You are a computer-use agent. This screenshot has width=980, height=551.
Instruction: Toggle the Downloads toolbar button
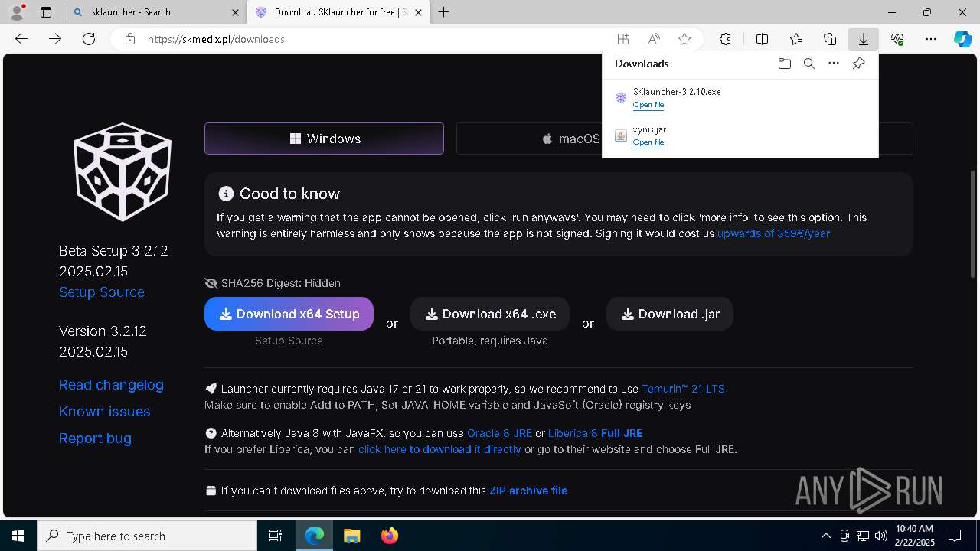(x=864, y=39)
